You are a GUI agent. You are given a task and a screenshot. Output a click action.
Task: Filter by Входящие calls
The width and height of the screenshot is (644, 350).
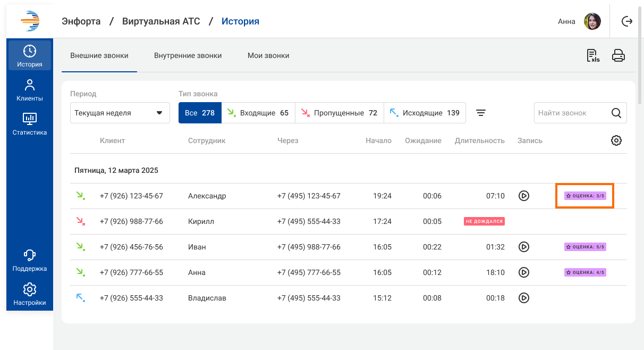click(258, 113)
